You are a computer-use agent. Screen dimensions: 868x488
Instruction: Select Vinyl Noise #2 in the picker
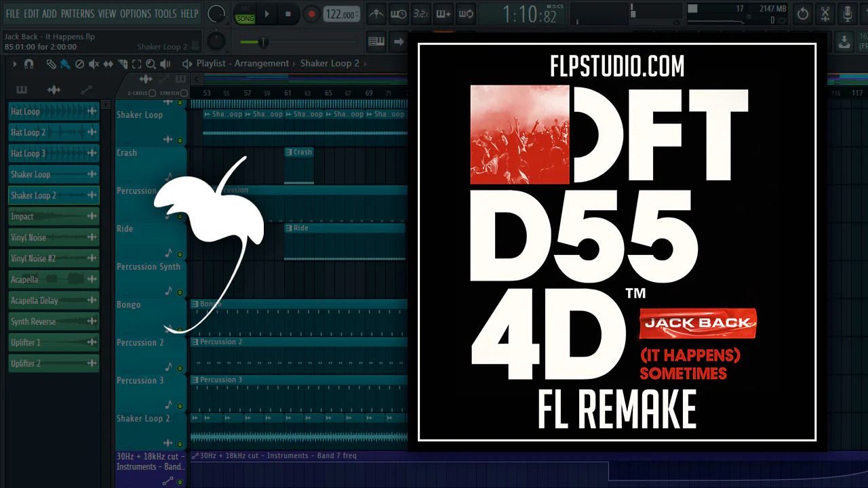point(54,258)
